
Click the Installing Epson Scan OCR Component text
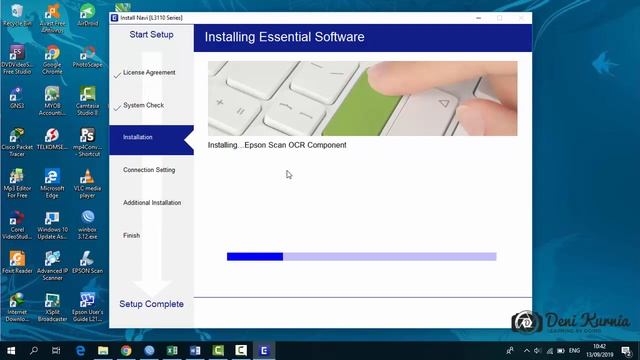click(277, 145)
